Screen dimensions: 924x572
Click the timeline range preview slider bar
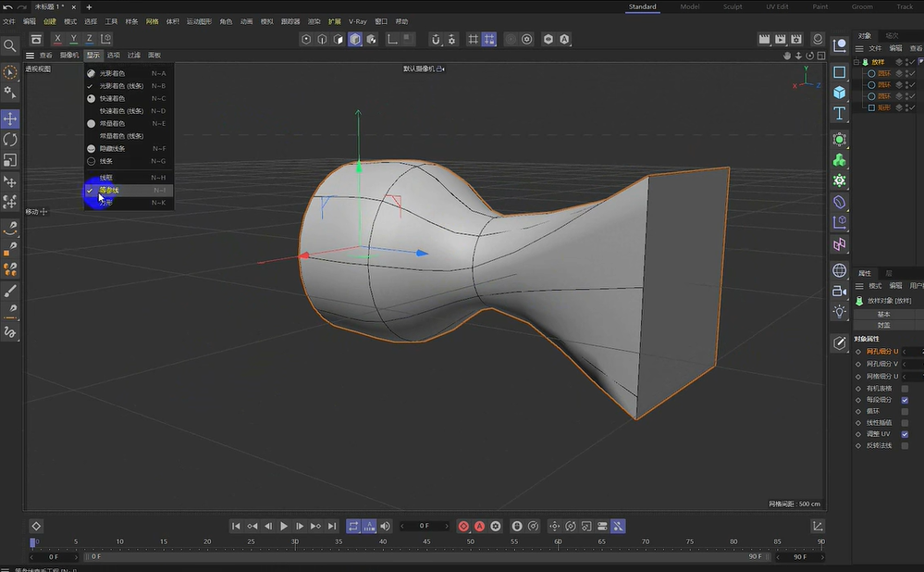tap(425, 556)
